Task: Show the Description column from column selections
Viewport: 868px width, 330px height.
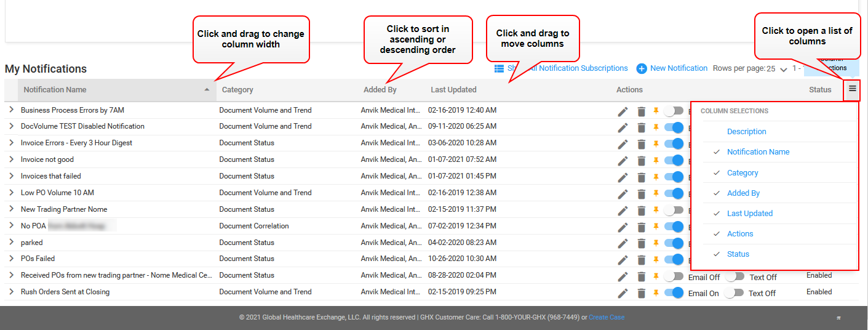Action: tap(746, 131)
